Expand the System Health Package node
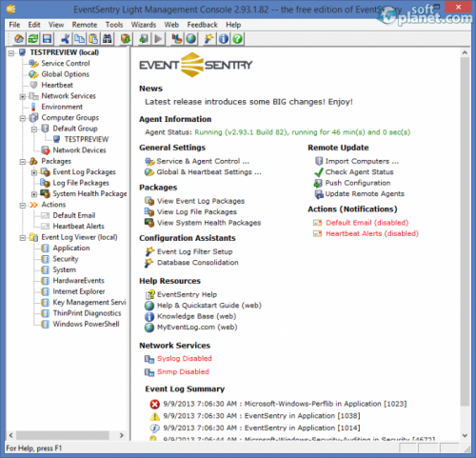The height and width of the screenshot is (458, 476). click(x=34, y=194)
